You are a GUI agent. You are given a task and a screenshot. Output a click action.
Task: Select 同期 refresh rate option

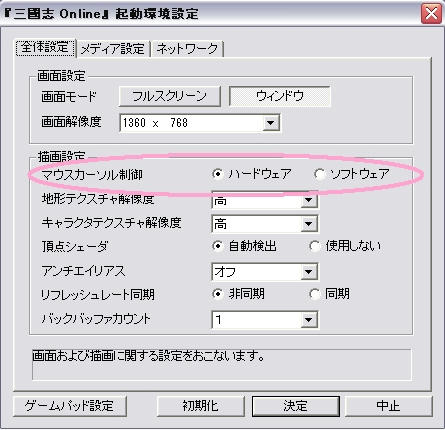coord(315,294)
